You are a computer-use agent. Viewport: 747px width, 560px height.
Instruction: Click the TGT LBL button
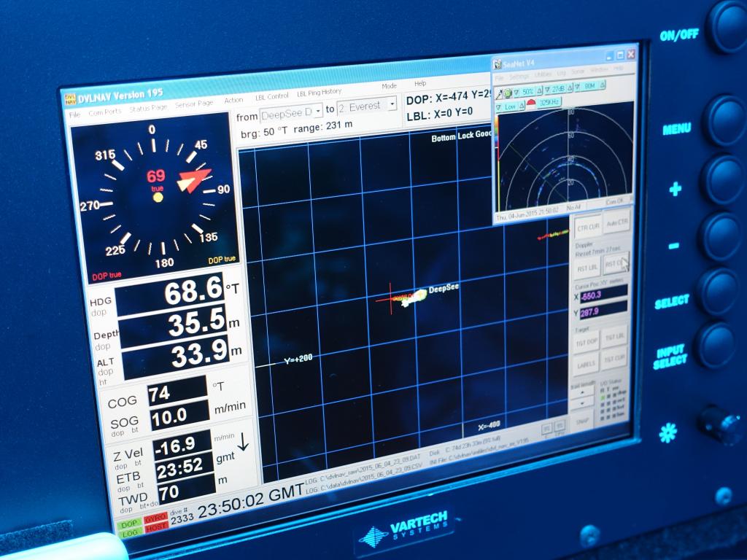pos(614,337)
